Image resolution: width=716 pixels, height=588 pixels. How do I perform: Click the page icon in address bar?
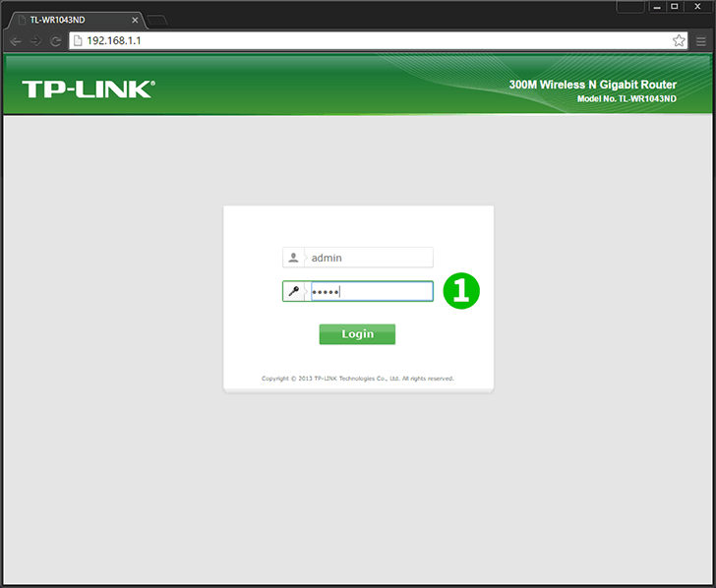(78, 40)
